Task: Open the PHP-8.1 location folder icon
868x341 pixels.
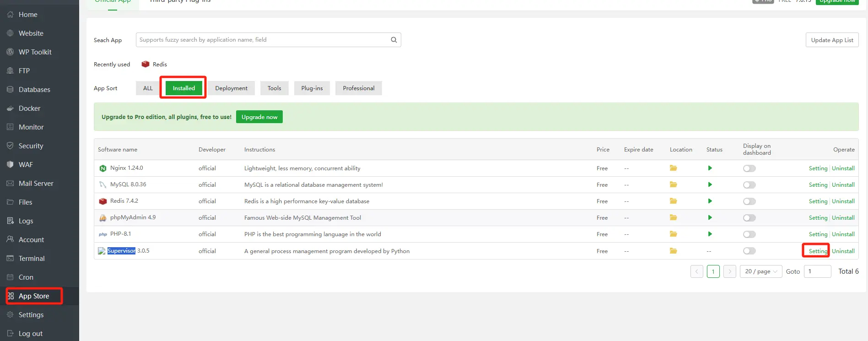Action: (673, 234)
